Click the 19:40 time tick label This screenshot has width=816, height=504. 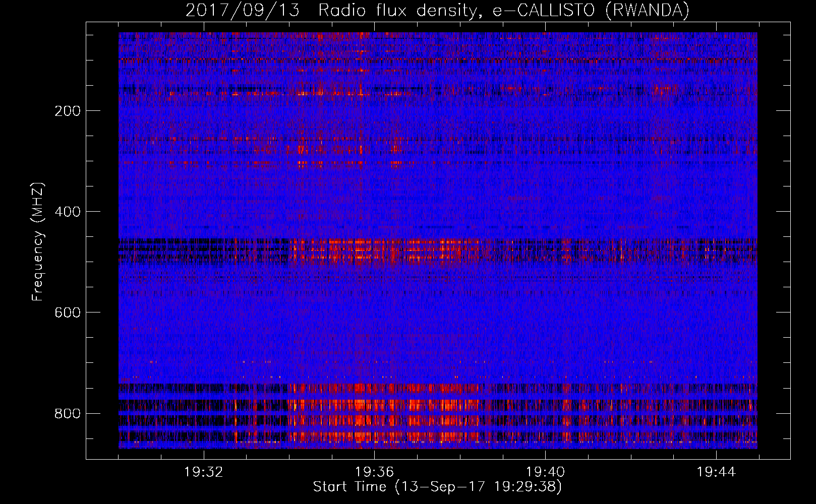[545, 472]
